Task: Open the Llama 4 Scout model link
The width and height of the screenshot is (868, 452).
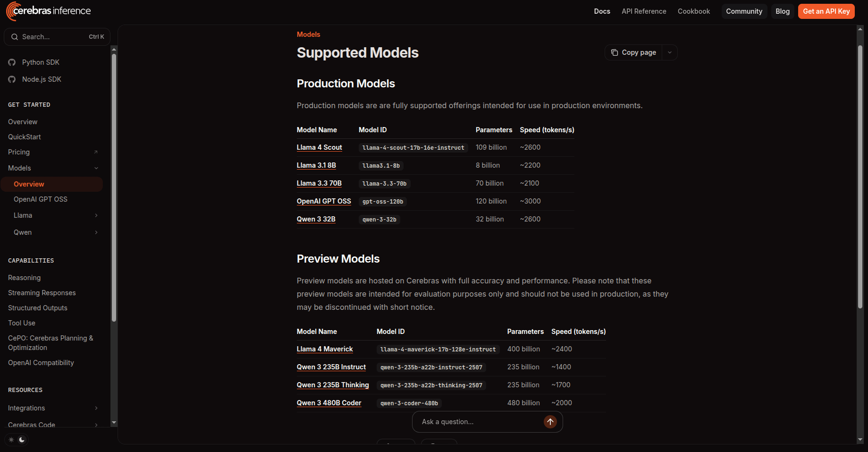Action: coord(319,147)
